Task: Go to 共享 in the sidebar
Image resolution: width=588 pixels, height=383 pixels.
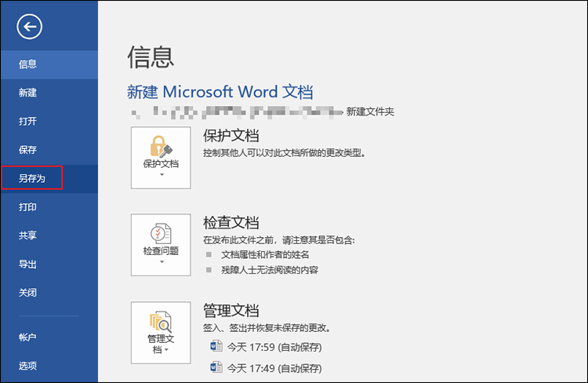Action: click(49, 235)
